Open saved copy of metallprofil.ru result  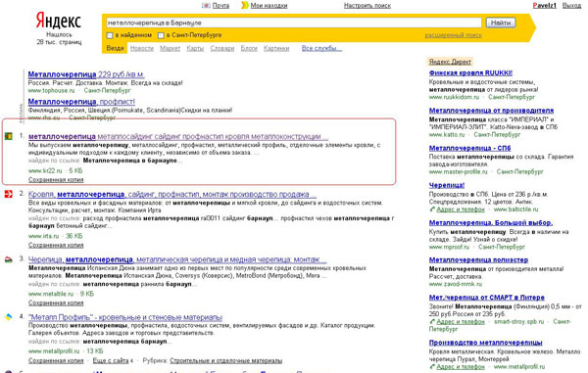pyautogui.click(x=56, y=360)
